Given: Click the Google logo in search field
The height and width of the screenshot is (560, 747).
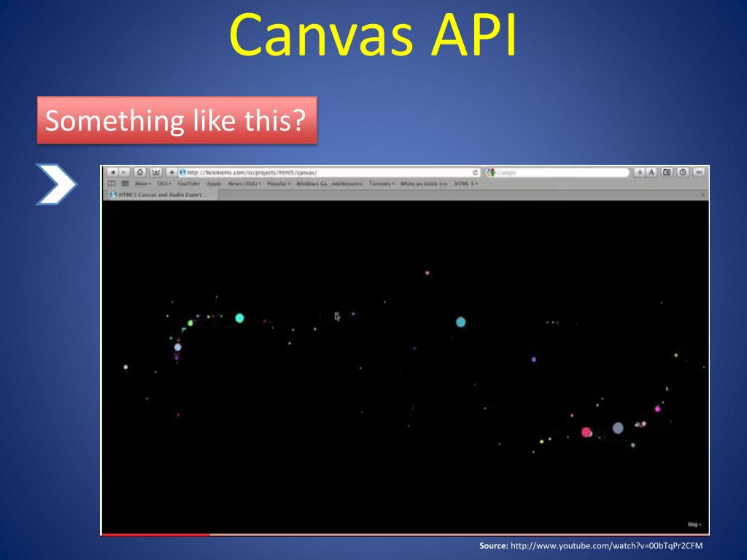Looking at the screenshot, I should (x=491, y=172).
